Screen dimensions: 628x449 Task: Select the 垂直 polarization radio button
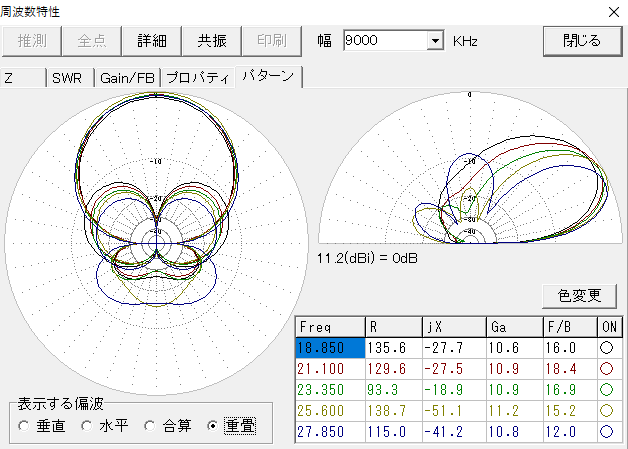(23, 426)
